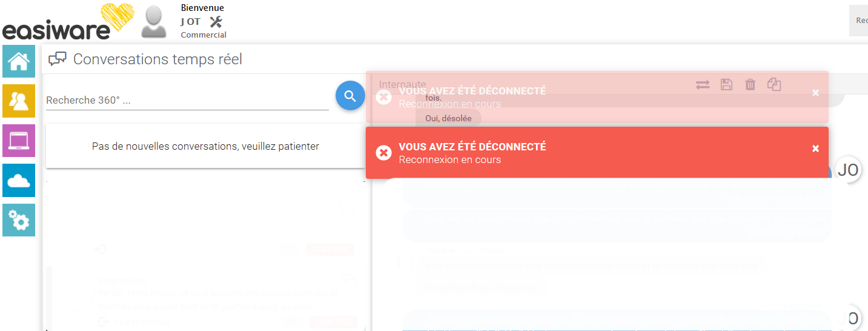
Task: Click in the Recherche 360° search field
Action: pos(187,101)
